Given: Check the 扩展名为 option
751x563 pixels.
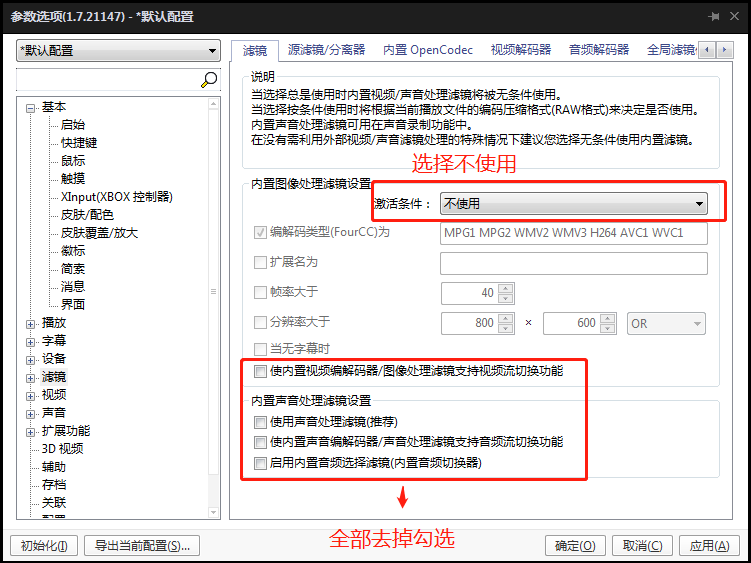Looking at the screenshot, I should click(x=261, y=263).
